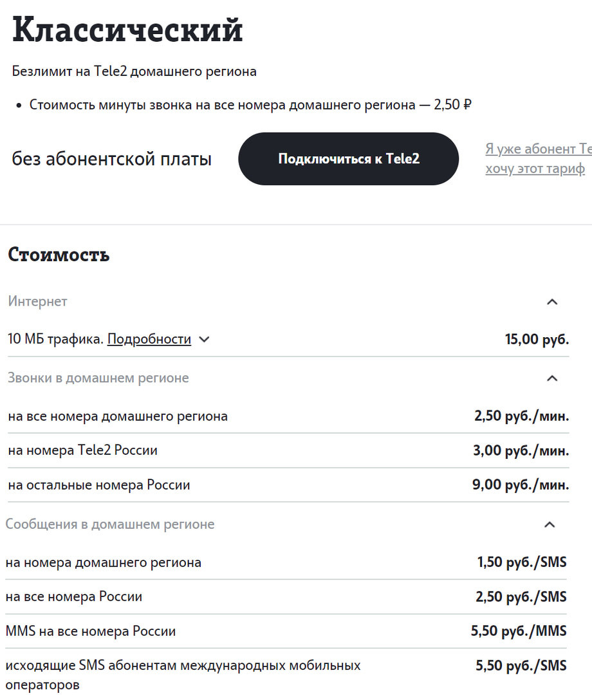Select the Звонки в домашнем регионе label
592x700 pixels.
[x=98, y=378]
